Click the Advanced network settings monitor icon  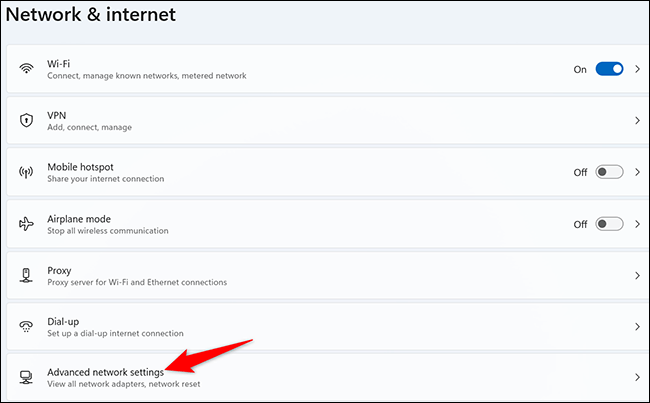pyautogui.click(x=26, y=378)
